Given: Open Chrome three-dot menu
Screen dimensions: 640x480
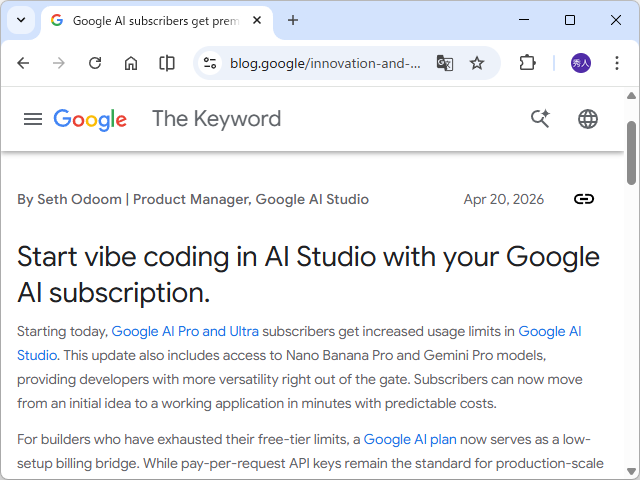Looking at the screenshot, I should click(617, 63).
